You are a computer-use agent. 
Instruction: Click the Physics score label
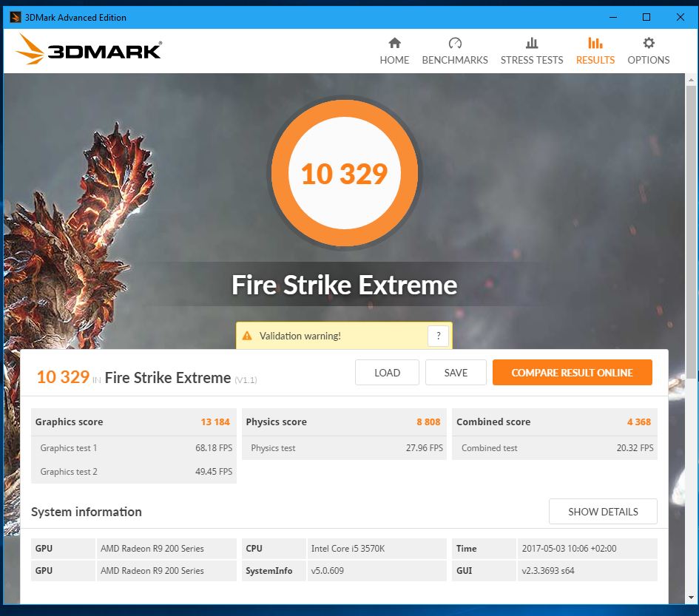(x=277, y=422)
